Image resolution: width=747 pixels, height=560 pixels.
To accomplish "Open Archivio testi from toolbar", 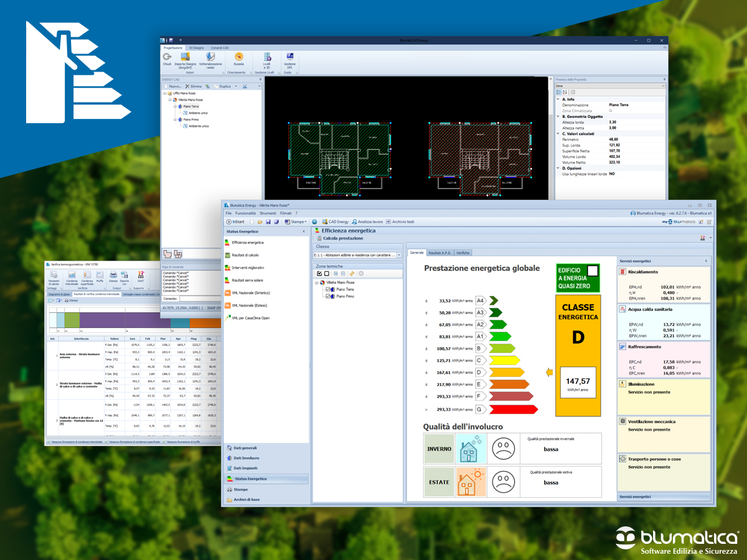I will coord(400,222).
